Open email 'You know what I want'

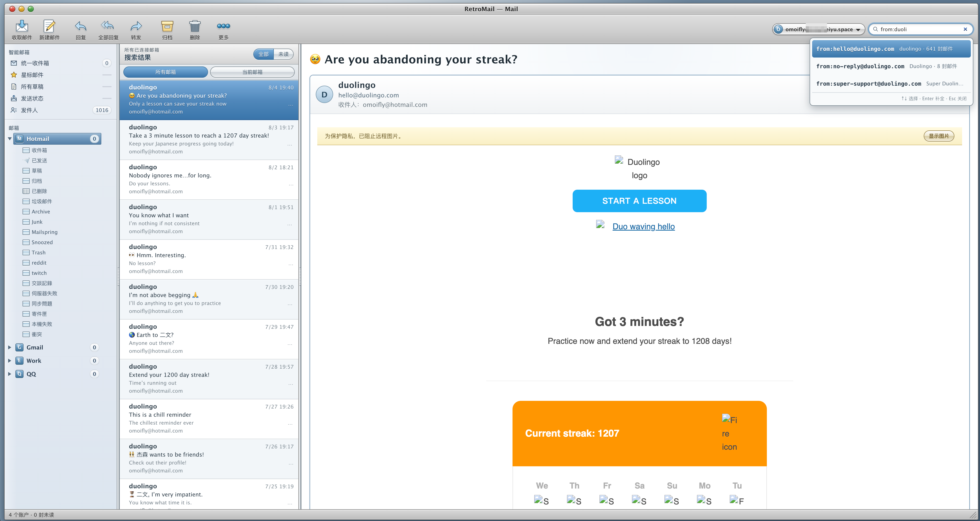209,220
